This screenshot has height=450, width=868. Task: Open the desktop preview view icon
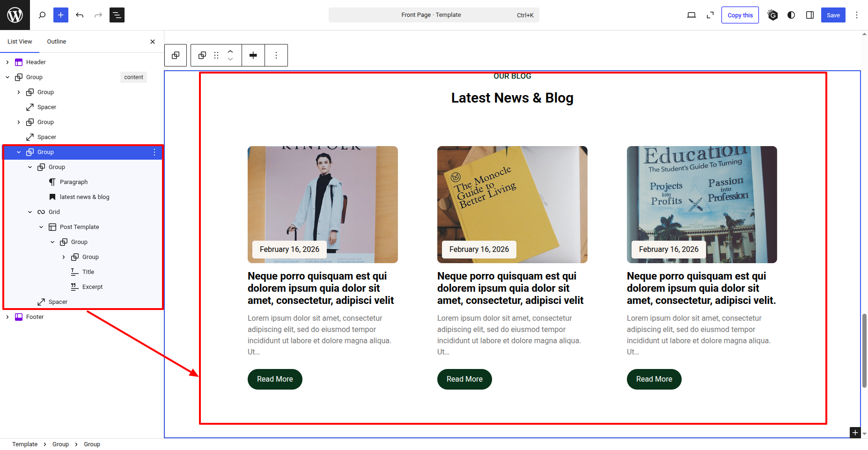point(691,15)
